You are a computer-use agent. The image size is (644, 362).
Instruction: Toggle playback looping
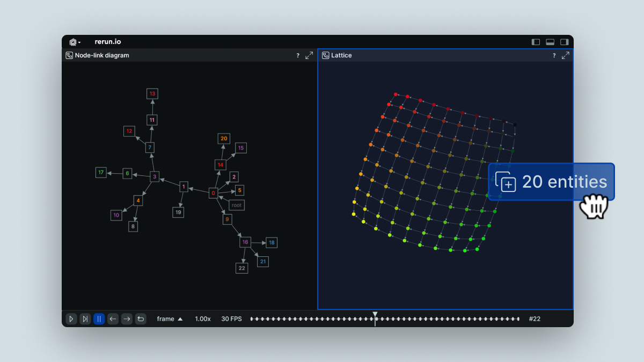pyautogui.click(x=141, y=319)
